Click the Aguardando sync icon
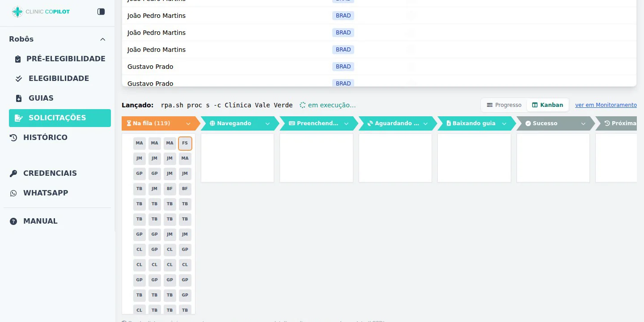Viewport: 644px width, 322px height. coord(370,123)
